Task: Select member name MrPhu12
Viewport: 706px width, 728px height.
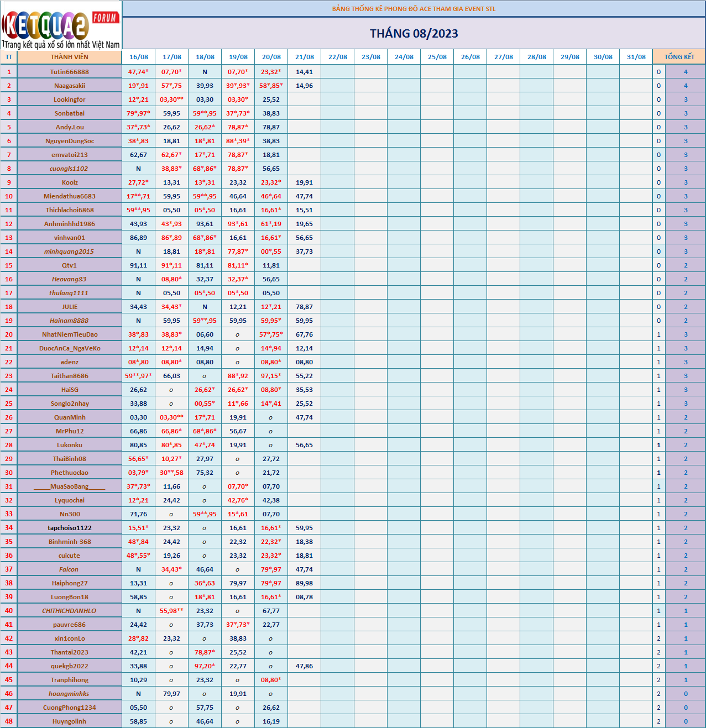Action: click(70, 431)
